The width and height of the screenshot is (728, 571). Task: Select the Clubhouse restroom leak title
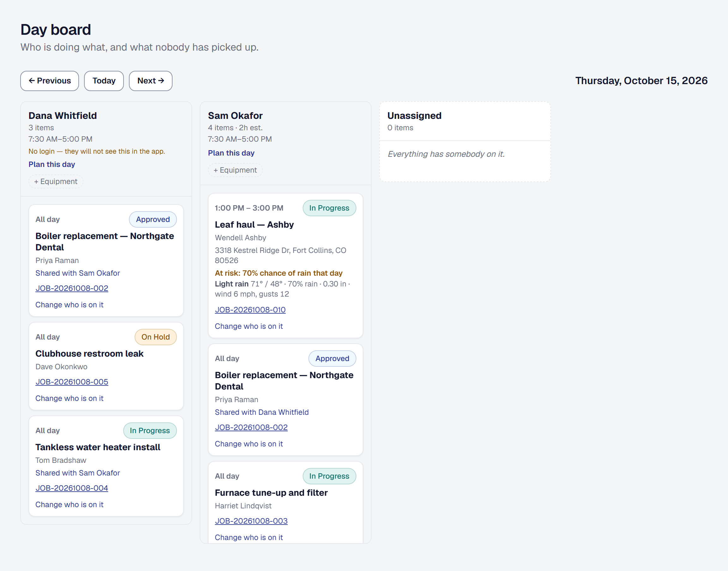[x=89, y=354]
